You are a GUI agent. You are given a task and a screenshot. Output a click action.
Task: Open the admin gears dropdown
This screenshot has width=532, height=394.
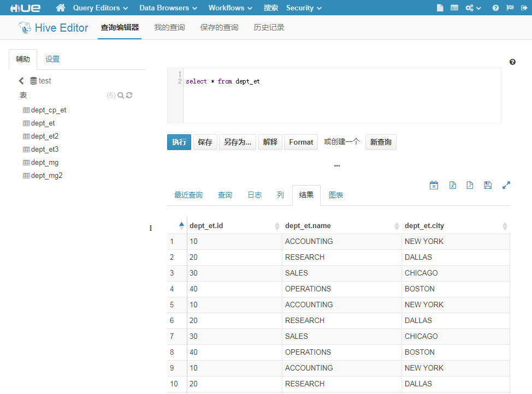pos(473,8)
